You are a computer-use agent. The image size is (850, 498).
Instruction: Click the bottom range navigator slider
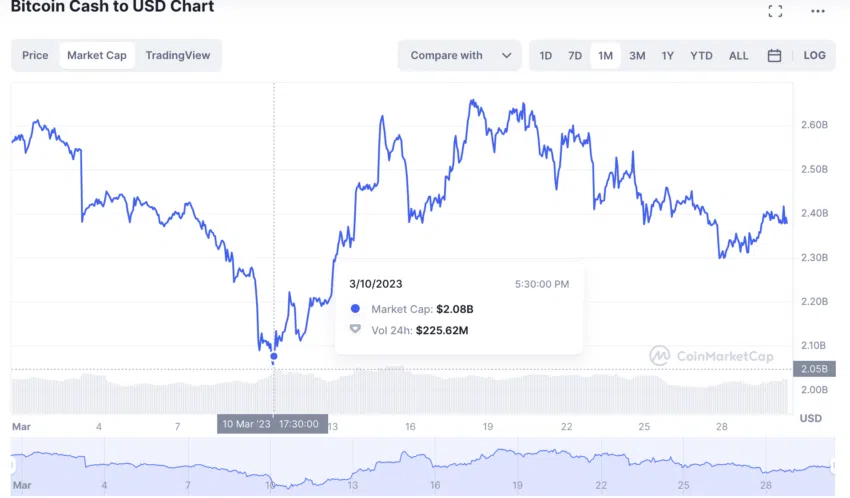(x=421, y=468)
